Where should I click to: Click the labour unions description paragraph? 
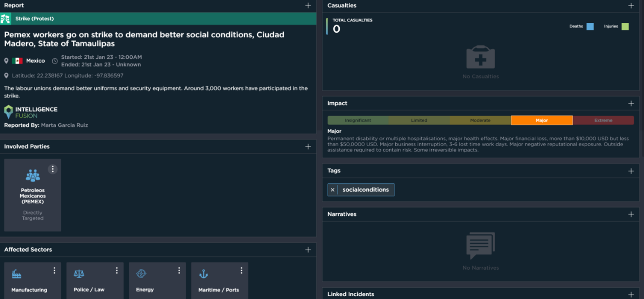156,92
